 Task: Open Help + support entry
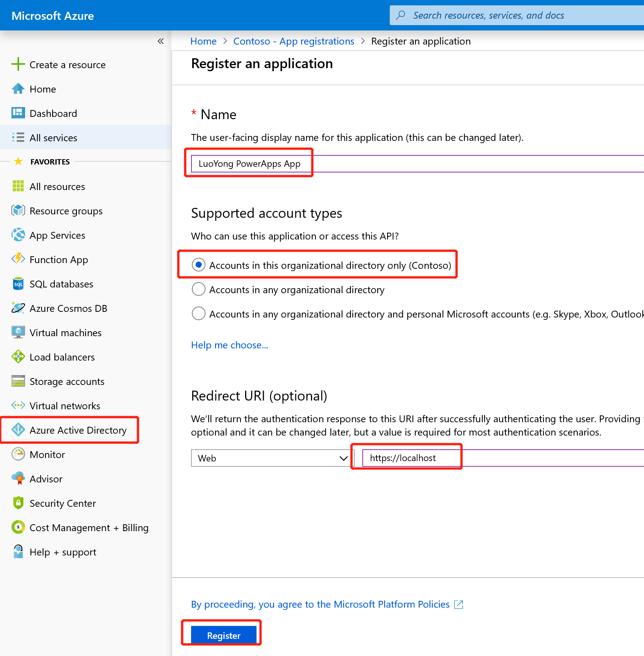(86, 552)
